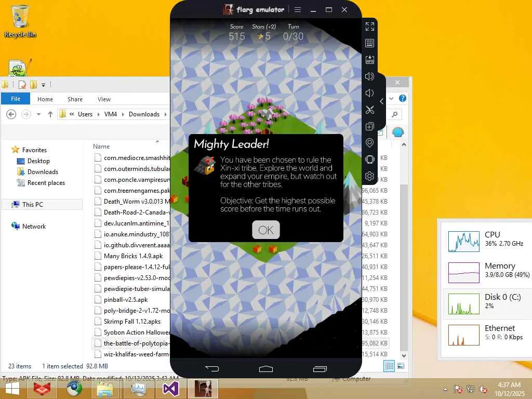Image resolution: width=532 pixels, height=399 pixels.
Task: Click the Explorer scrollbar down arrow
Action: [x=404, y=355]
